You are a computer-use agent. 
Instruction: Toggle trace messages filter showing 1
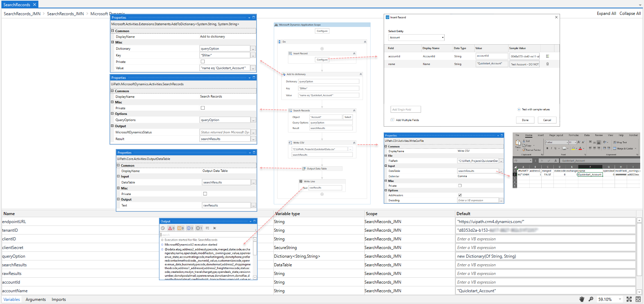pyautogui.click(x=199, y=228)
